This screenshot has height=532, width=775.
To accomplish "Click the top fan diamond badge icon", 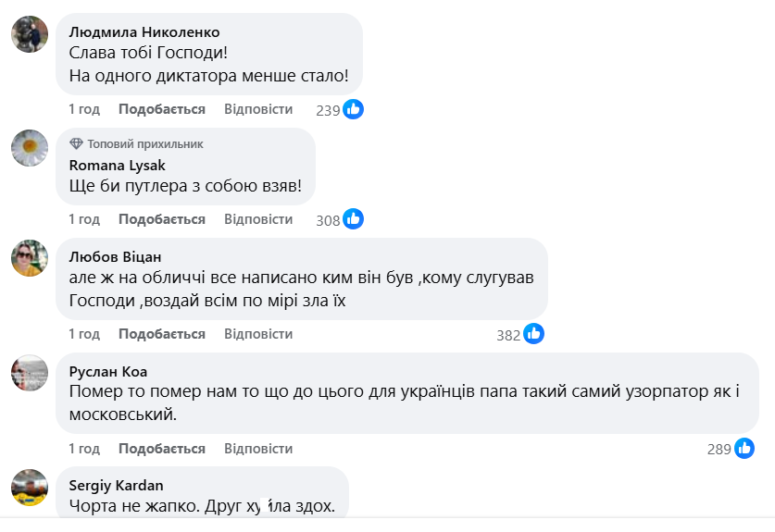I will [76, 144].
